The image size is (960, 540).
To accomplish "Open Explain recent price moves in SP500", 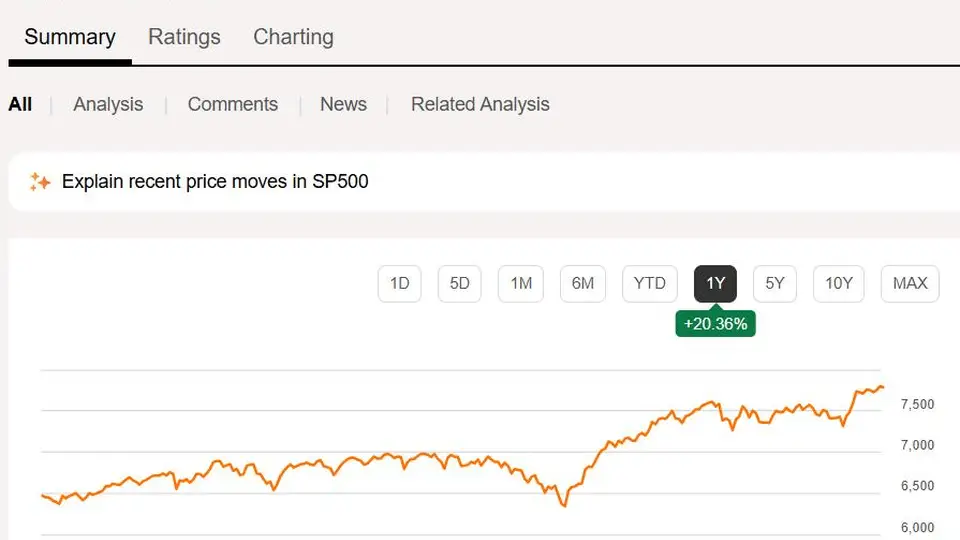I will pos(215,182).
